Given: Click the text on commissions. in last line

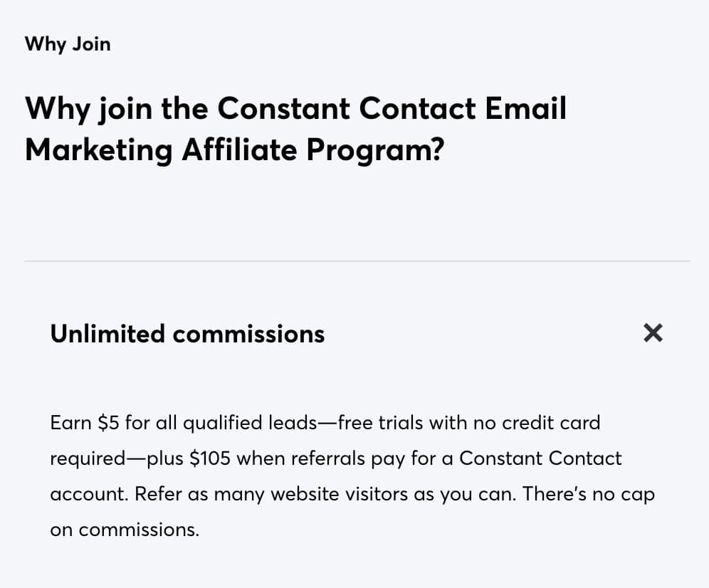Looking at the screenshot, I should tap(125, 530).
